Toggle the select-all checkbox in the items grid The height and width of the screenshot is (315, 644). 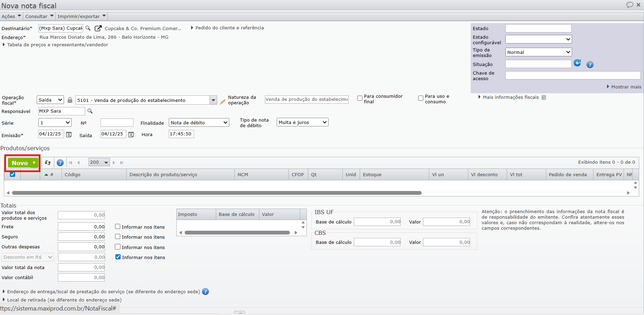coord(12,174)
